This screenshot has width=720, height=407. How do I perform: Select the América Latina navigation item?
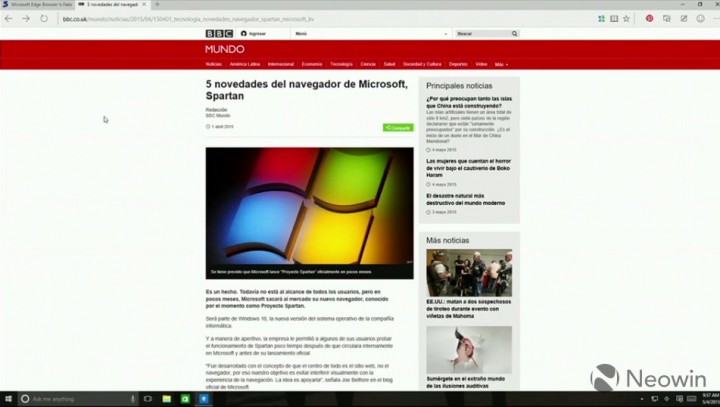pos(245,64)
